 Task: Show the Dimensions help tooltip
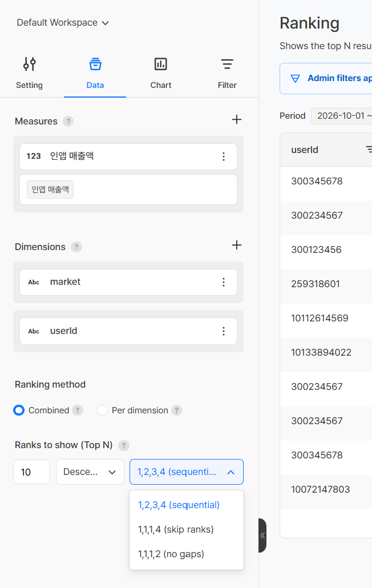click(x=76, y=247)
